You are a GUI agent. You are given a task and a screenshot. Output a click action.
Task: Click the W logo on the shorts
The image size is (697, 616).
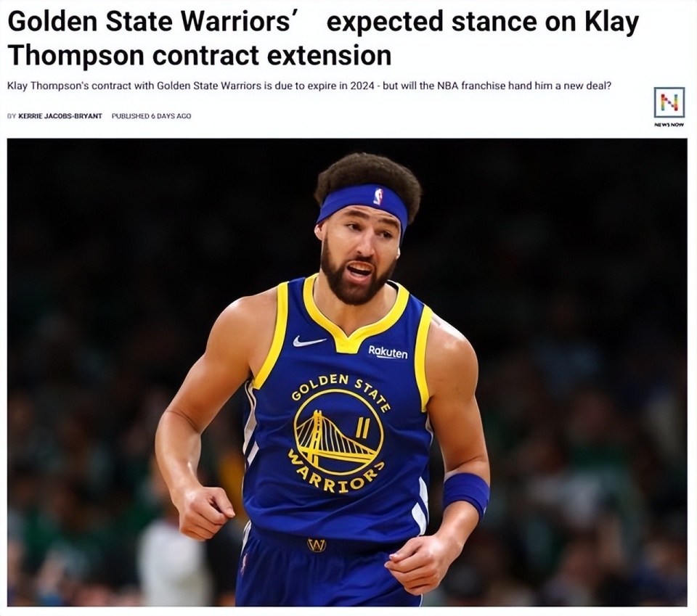click(317, 544)
